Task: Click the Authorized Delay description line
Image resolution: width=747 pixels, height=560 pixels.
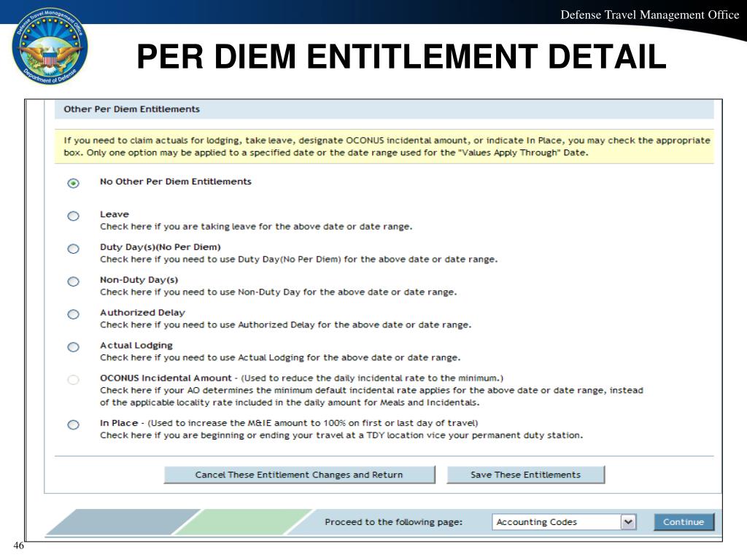Action: pyautogui.click(x=285, y=324)
